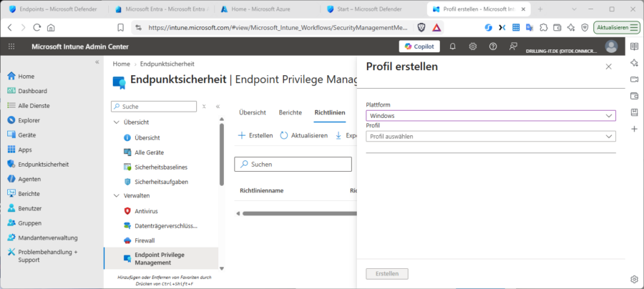Image resolution: width=644 pixels, height=289 pixels.
Task: Open Geräte in left navigation
Action: (21, 135)
